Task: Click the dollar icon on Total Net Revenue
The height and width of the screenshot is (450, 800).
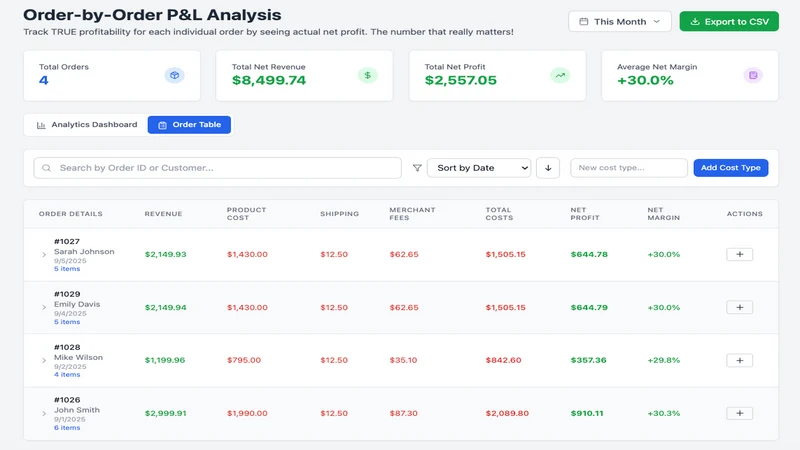Action: pyautogui.click(x=367, y=76)
